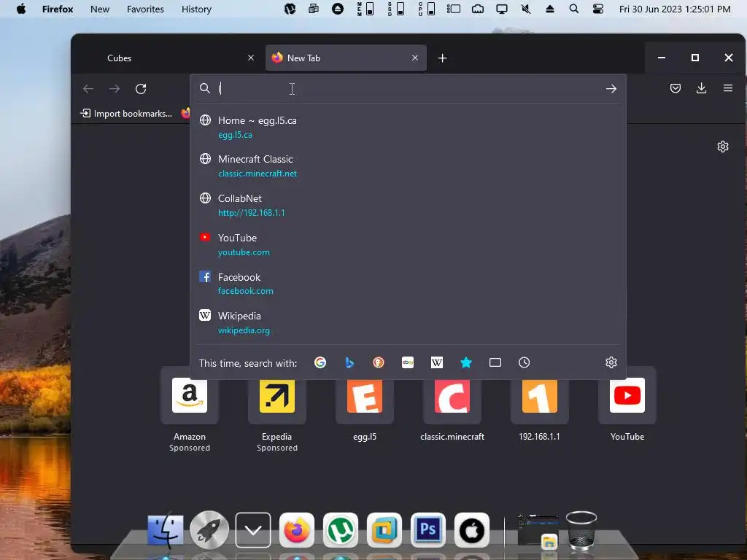
Task: Search with Bing this time
Action: (x=349, y=363)
